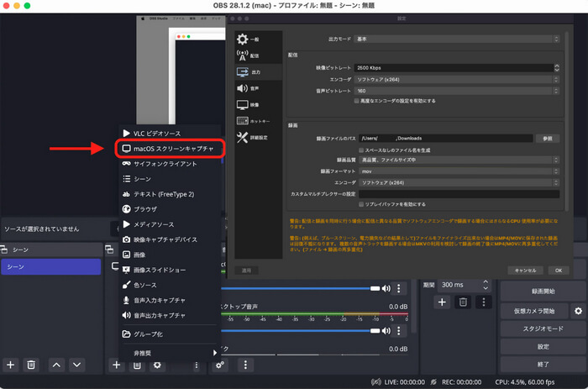Open the 録画品質 dropdown
The image size is (588, 389).
click(459, 160)
